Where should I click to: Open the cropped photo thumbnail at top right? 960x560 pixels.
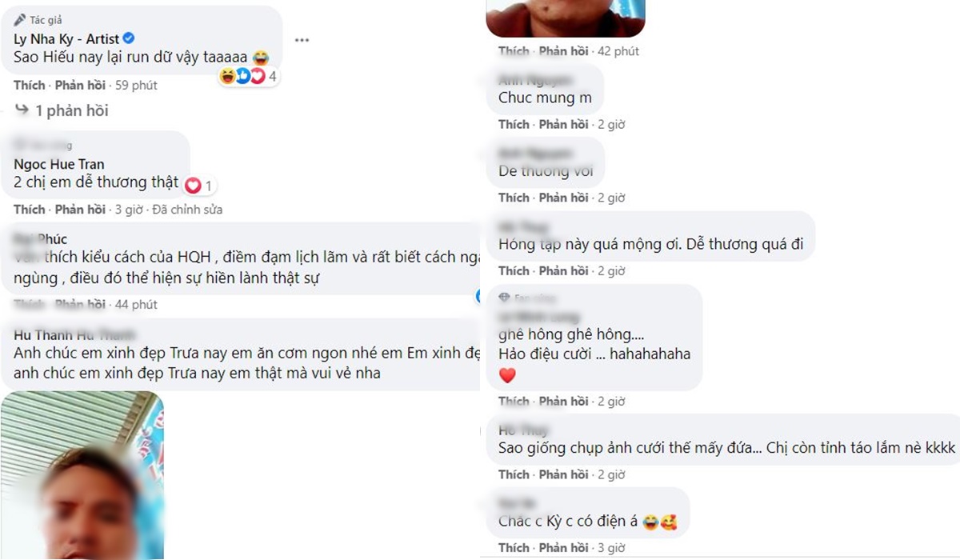566,18
